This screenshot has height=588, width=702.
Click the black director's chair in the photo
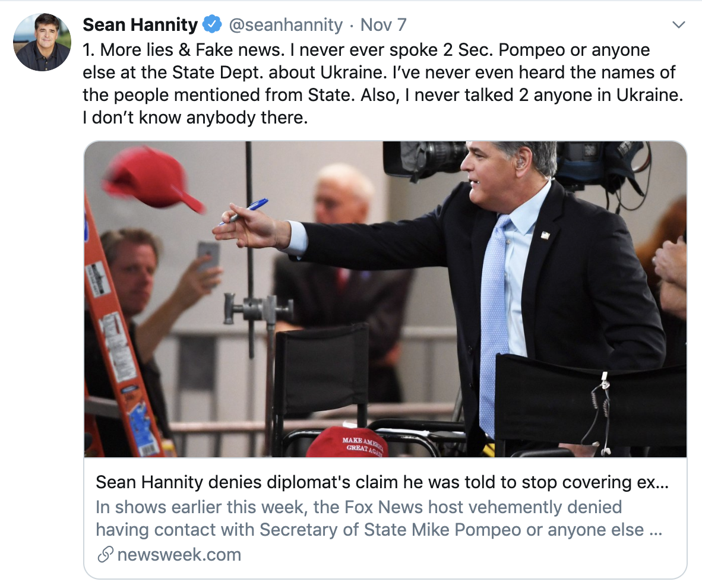[x=321, y=380]
